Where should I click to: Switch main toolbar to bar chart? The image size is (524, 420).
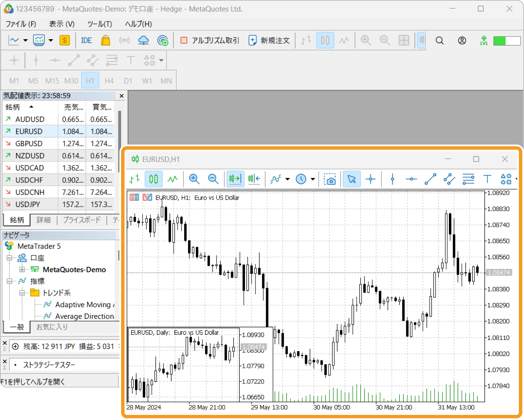coord(306,41)
